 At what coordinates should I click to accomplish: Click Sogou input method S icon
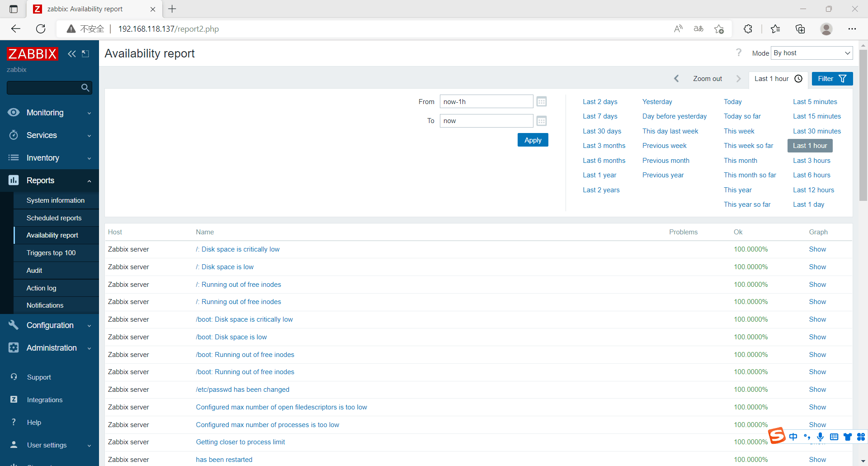[777, 436]
